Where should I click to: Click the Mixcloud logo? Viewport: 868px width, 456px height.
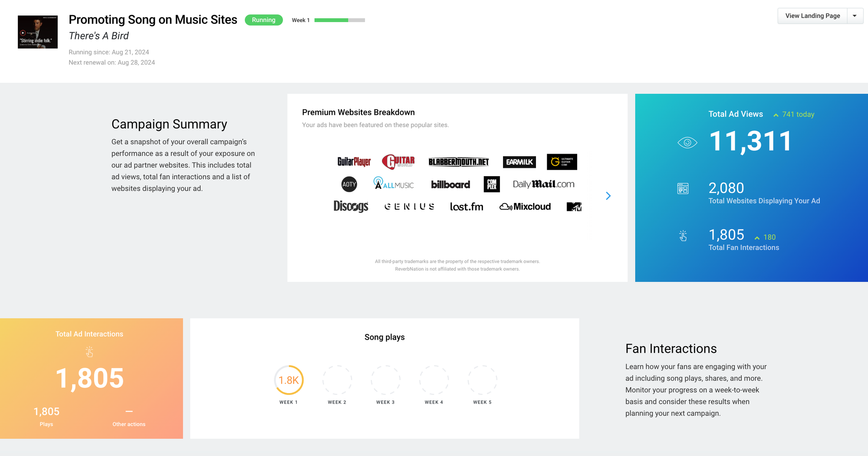525,207
